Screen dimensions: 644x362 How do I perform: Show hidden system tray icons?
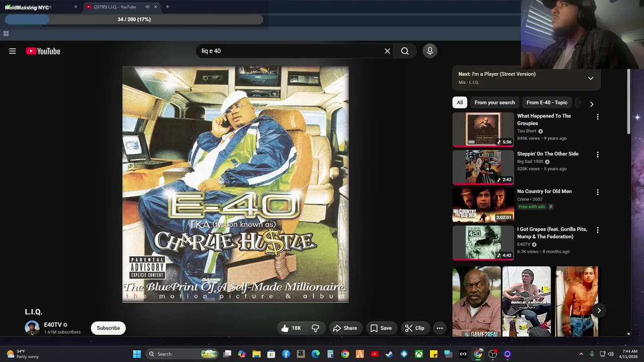click(581, 354)
